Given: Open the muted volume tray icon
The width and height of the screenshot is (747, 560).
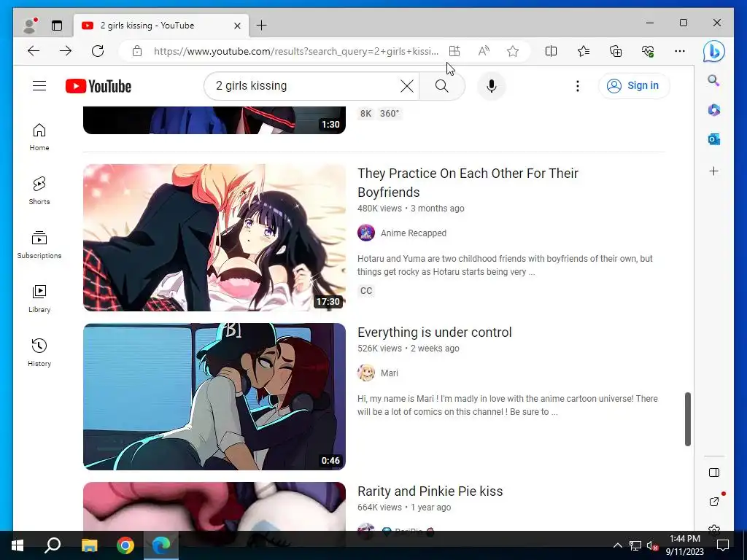Looking at the screenshot, I should (652, 545).
